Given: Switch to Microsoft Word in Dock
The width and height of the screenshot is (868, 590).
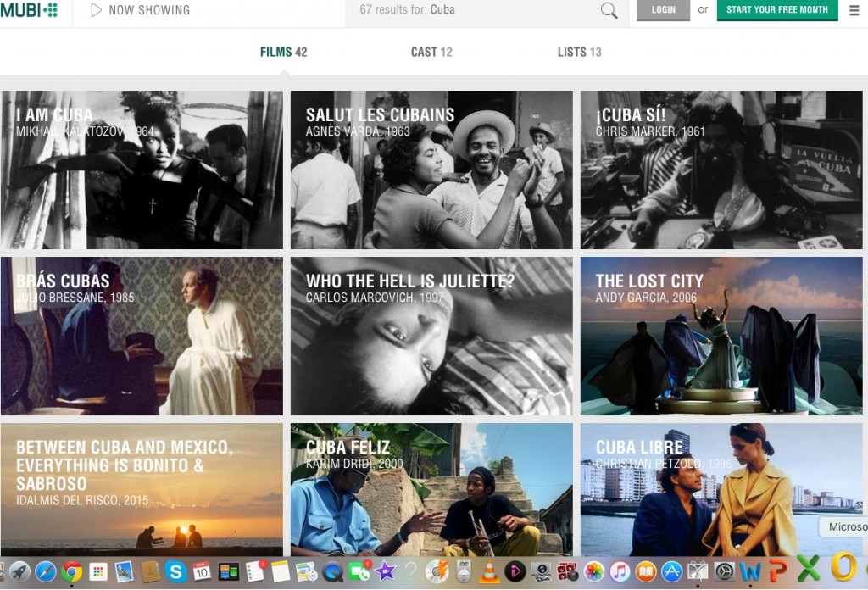Looking at the screenshot, I should click(x=750, y=571).
